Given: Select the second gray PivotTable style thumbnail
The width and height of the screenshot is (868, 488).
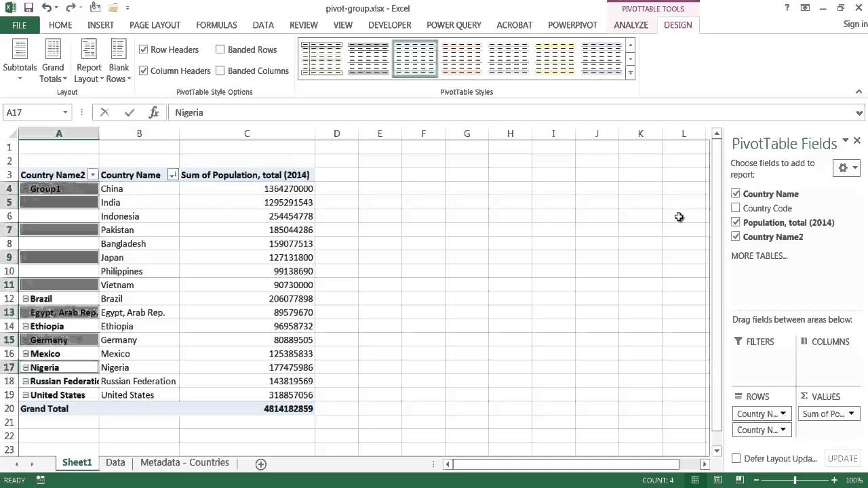Looking at the screenshot, I should click(x=368, y=59).
